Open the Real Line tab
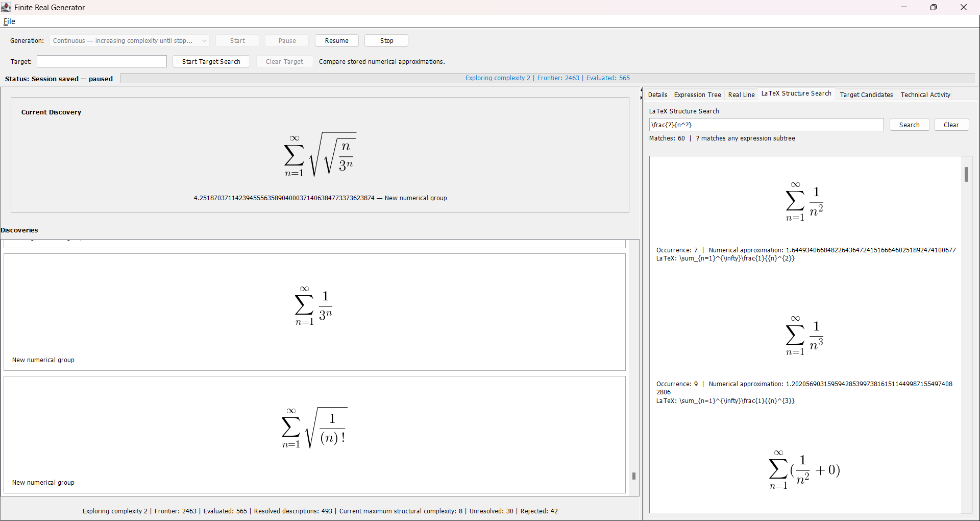980x521 pixels. tap(741, 94)
